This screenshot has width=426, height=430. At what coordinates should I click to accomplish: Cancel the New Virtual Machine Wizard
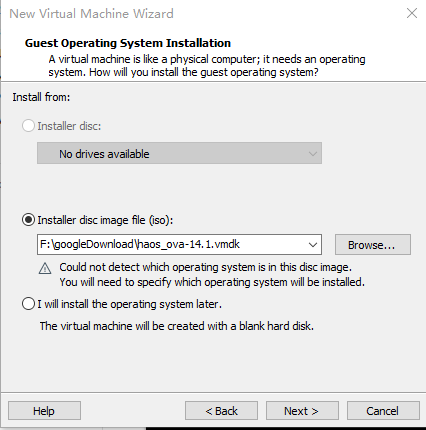(x=383, y=411)
